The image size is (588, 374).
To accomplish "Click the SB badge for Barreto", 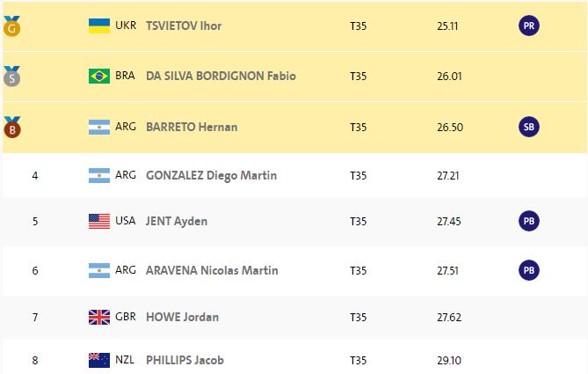I will pos(528,127).
